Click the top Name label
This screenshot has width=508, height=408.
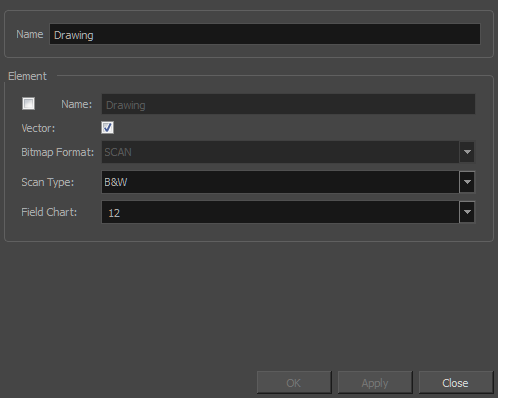pyautogui.click(x=30, y=34)
